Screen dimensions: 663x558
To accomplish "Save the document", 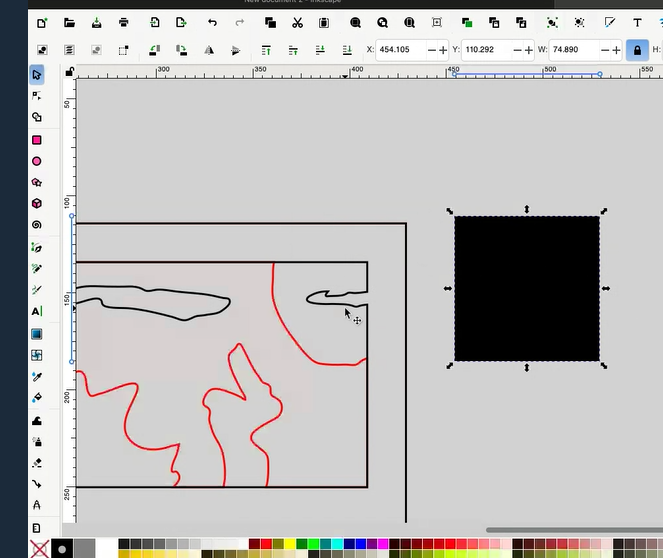I will point(96,23).
